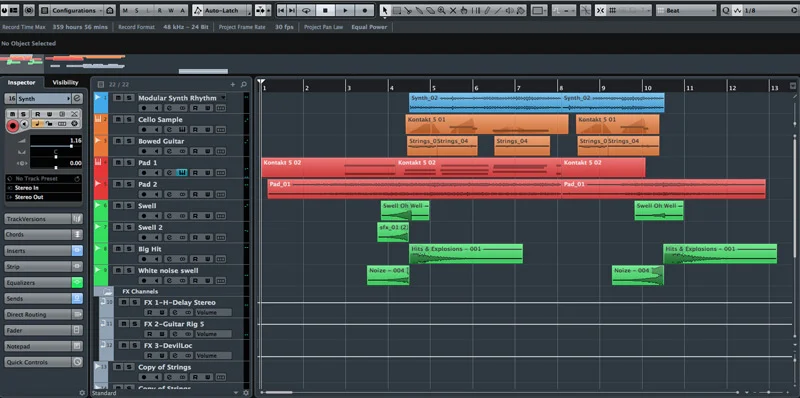This screenshot has width=800, height=398.
Task: Click Inspector record enable red button
Action: (x=13, y=126)
